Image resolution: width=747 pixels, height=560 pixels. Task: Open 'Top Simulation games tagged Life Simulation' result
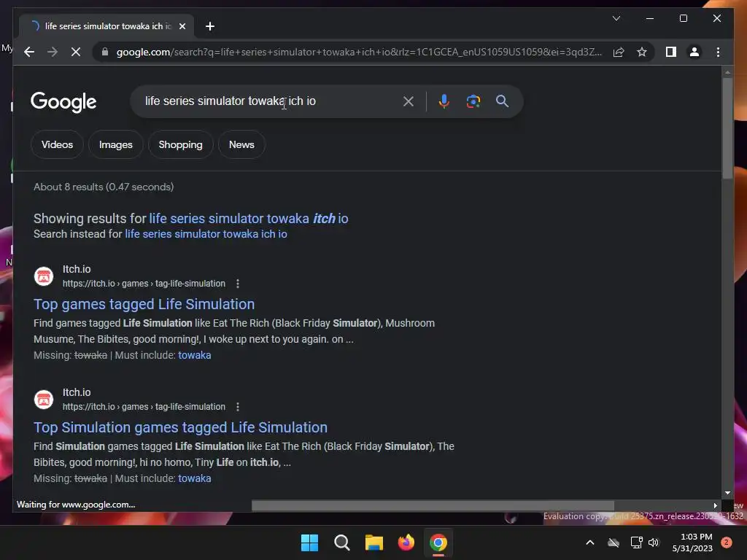[x=181, y=427]
